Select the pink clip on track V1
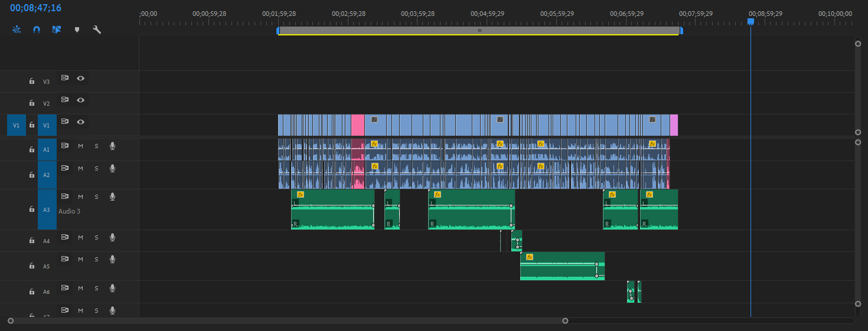Viewport: 868px width, 331px height. 358,125
